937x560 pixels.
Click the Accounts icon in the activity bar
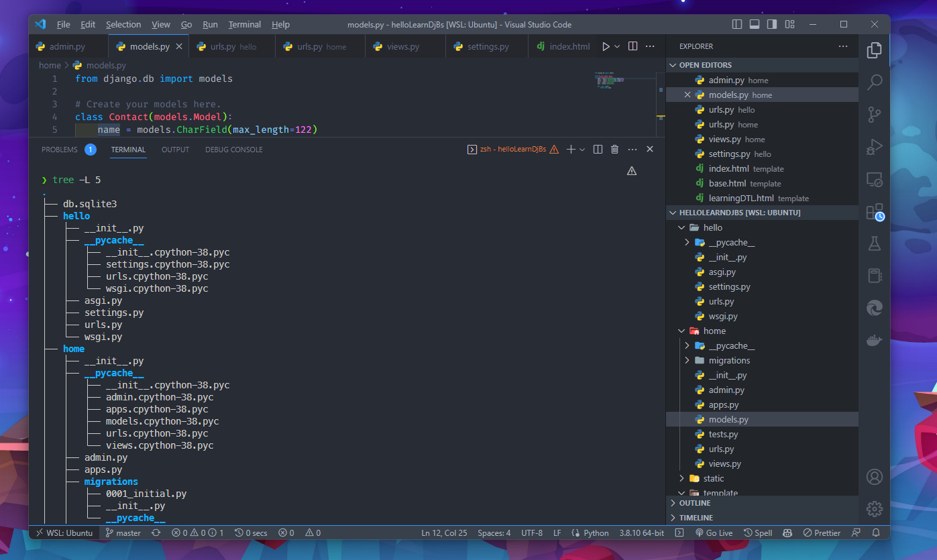coord(874,477)
